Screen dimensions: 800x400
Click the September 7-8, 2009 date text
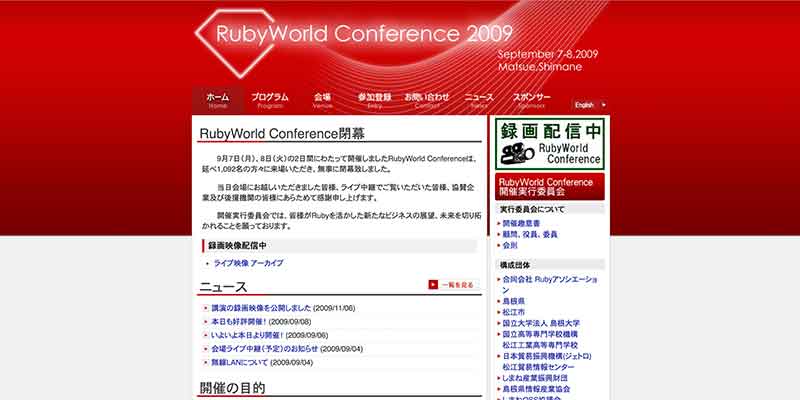(x=548, y=54)
